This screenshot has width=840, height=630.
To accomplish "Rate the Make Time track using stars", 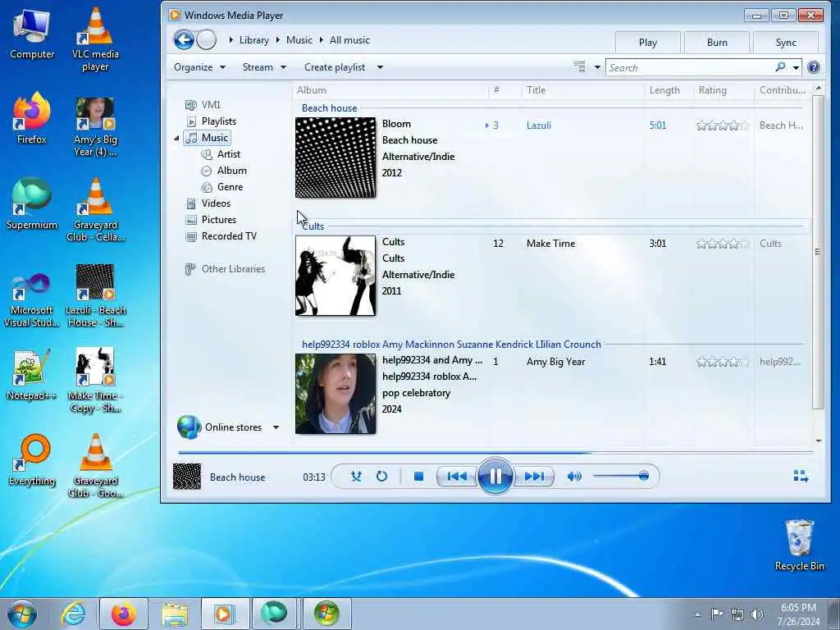I will [x=723, y=244].
